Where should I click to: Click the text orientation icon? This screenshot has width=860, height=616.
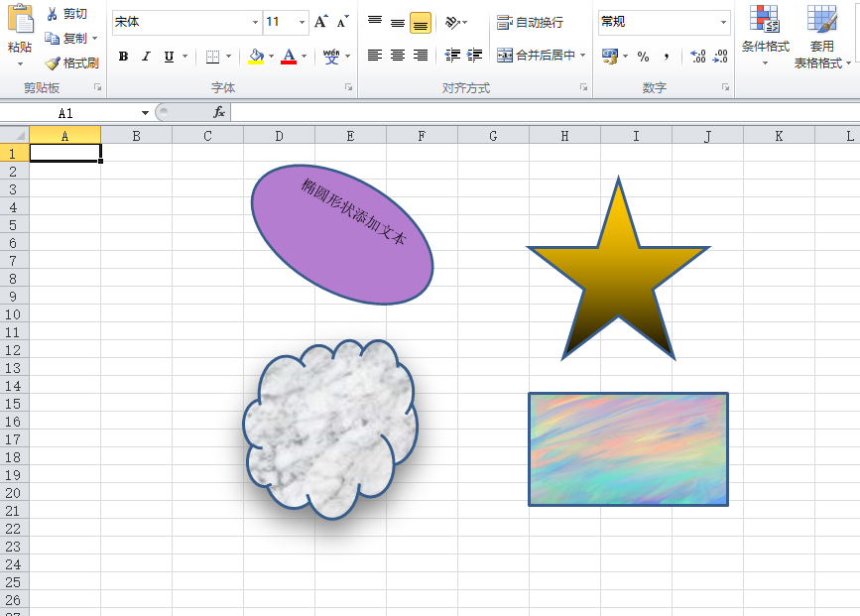pos(452,22)
